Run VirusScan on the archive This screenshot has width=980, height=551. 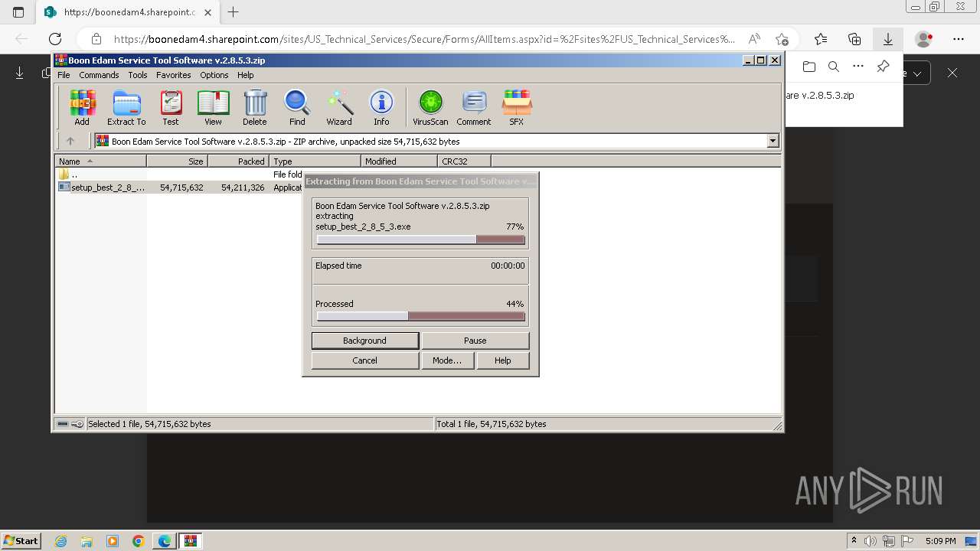click(x=430, y=108)
